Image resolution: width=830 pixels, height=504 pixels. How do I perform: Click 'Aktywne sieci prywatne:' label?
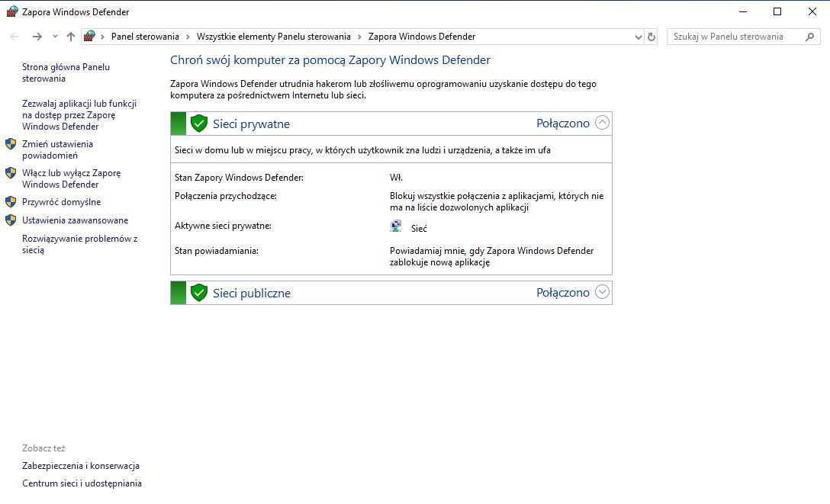tap(224, 226)
